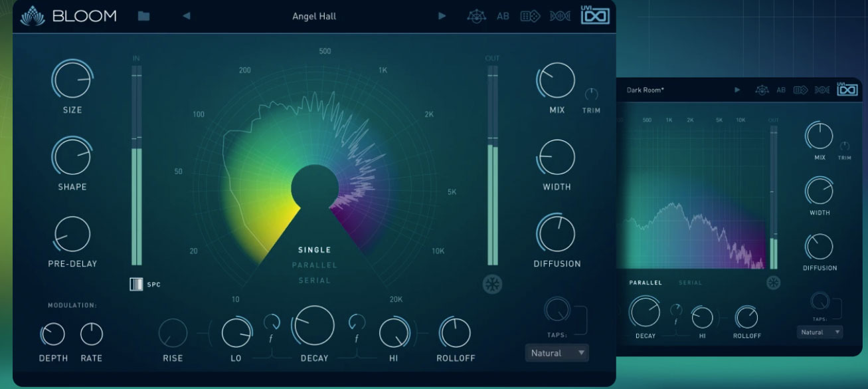Click the HI decay knob in main window

pos(394,332)
